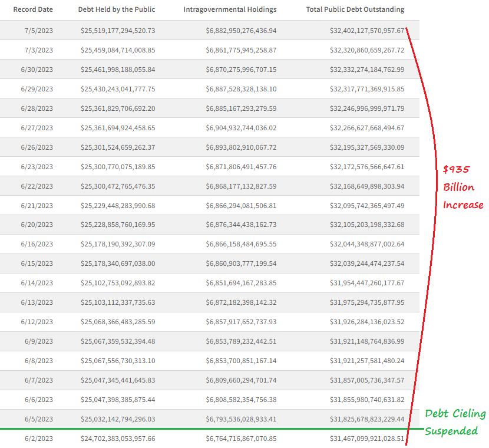The height and width of the screenshot is (448, 489).
Task: Select the 6/21/2023 record date cell
Action: (37, 206)
